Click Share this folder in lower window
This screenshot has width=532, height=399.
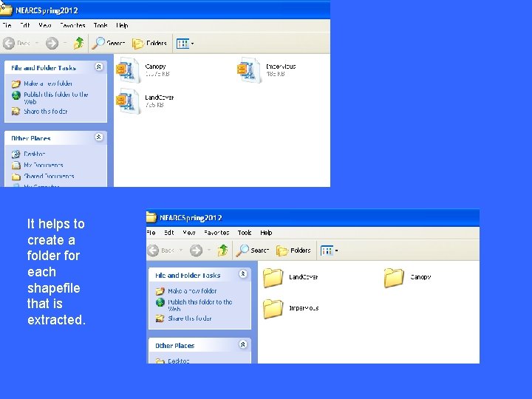[190, 318]
